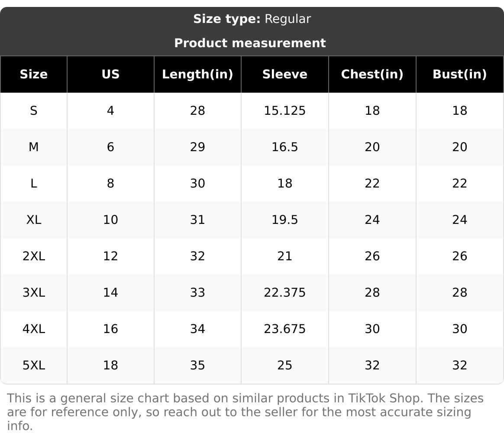Image resolution: width=504 pixels, height=440 pixels.
Task: Select length value 35 for 5XL
Action: click(x=197, y=365)
